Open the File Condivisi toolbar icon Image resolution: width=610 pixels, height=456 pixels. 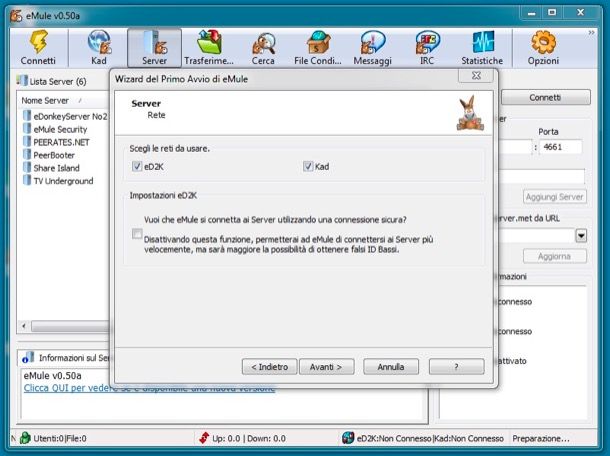coord(318,42)
